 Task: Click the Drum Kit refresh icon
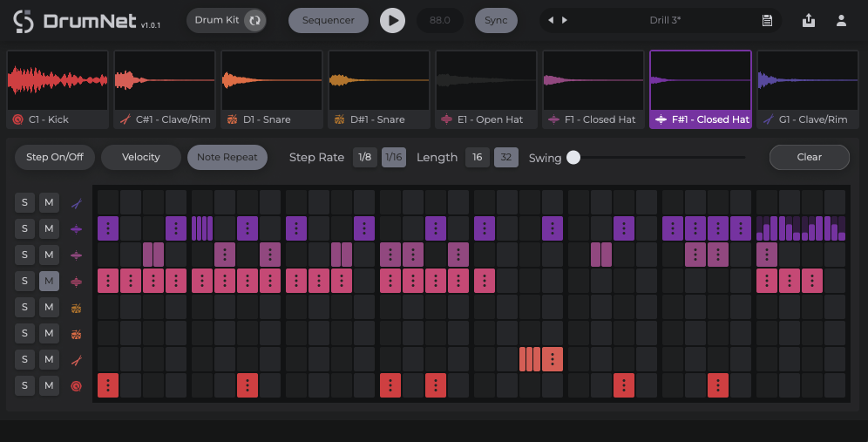pos(254,21)
